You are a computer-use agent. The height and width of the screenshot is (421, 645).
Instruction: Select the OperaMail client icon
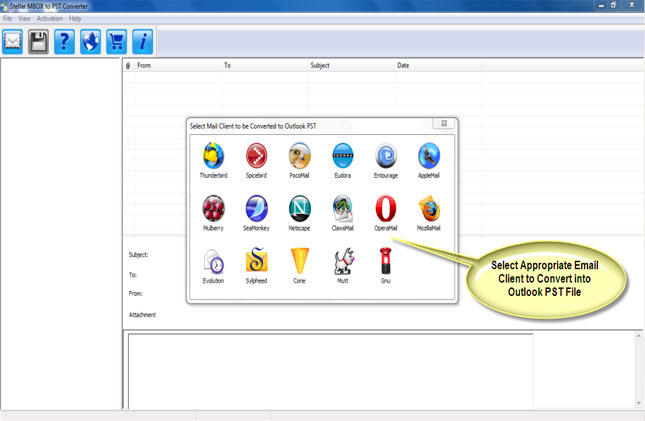click(386, 208)
